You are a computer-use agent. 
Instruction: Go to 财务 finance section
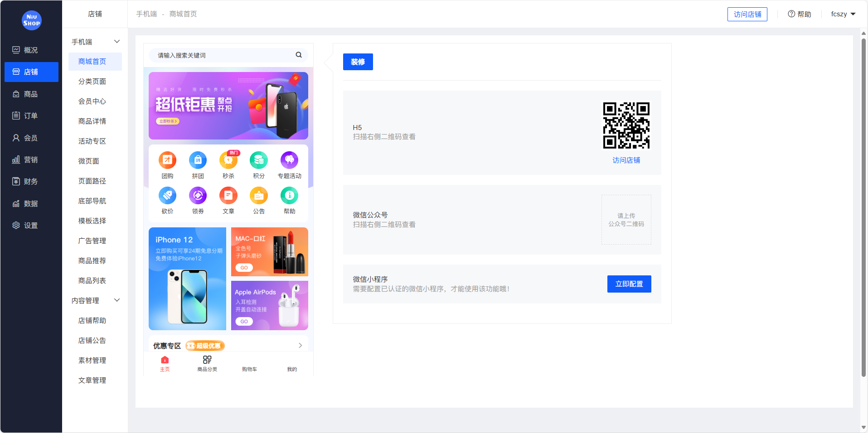point(31,181)
